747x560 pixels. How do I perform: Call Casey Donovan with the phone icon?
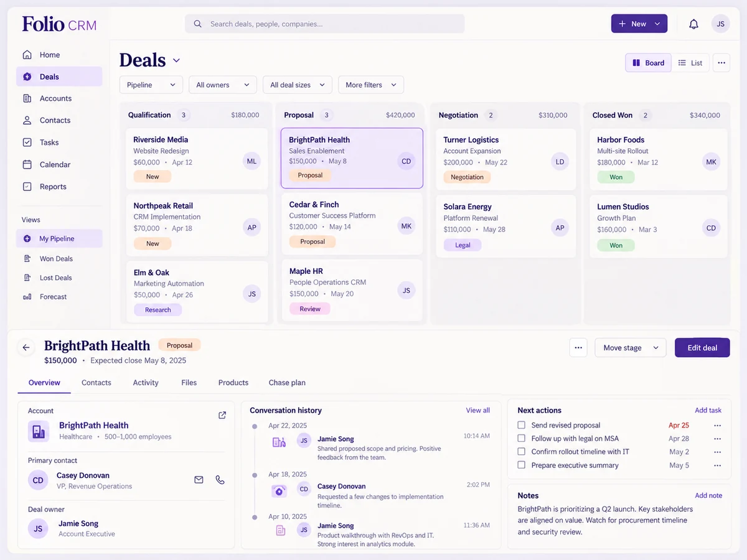[x=220, y=480]
